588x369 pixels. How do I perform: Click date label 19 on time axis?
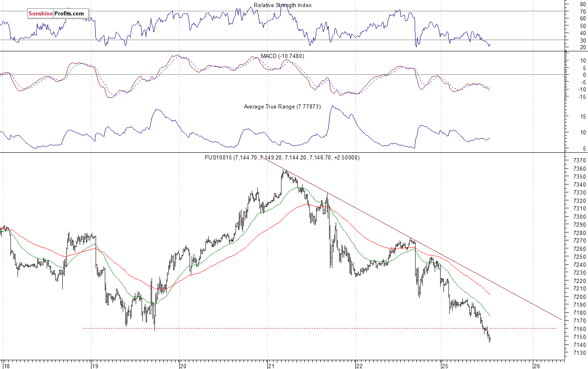(x=95, y=366)
